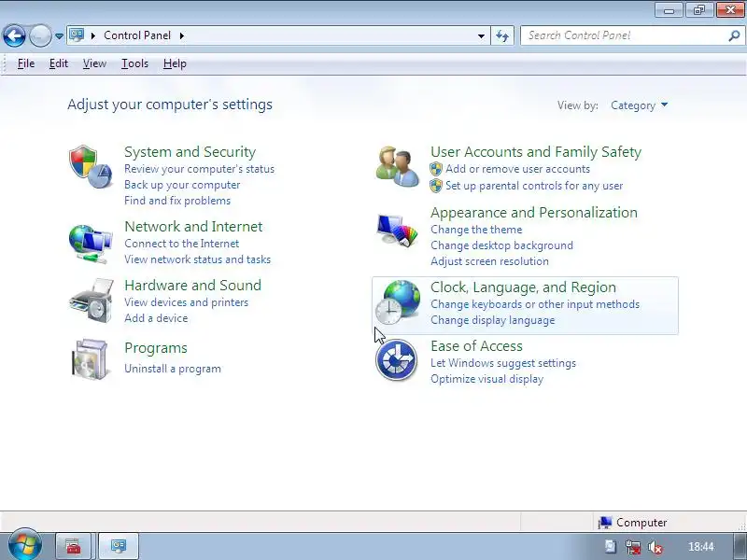Click the Forward navigation button

[40, 35]
